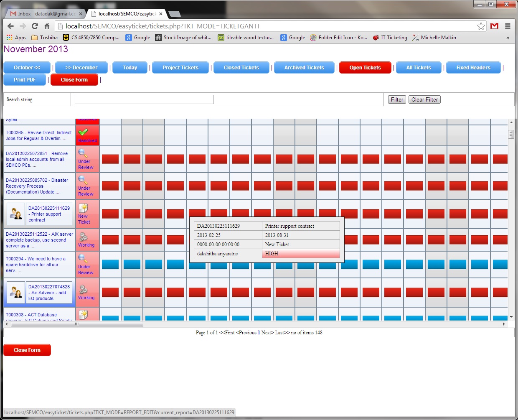Open the Chrome menu icon

point(508,26)
